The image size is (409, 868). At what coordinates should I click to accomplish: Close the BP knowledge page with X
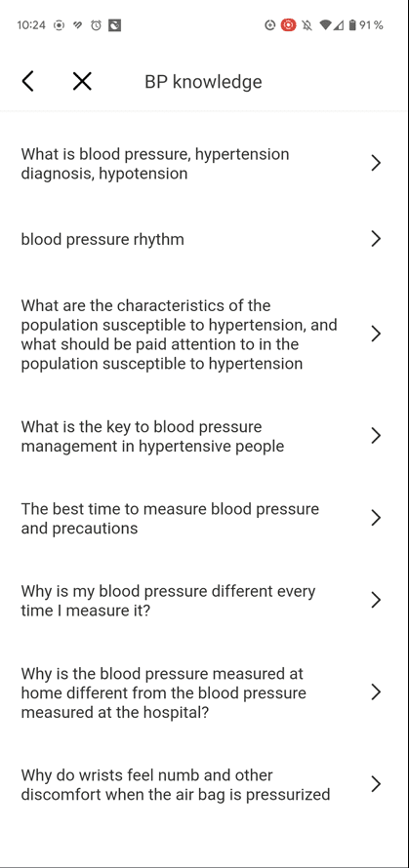pyautogui.click(x=82, y=81)
